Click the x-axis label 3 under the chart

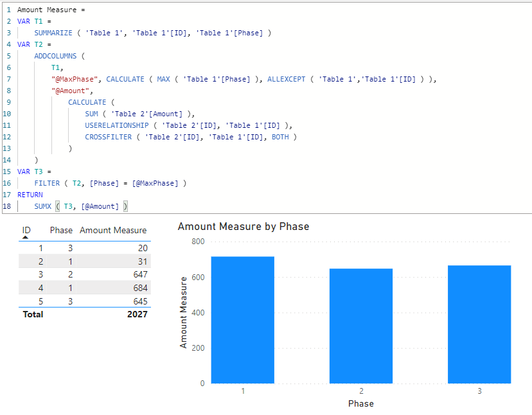point(479,391)
